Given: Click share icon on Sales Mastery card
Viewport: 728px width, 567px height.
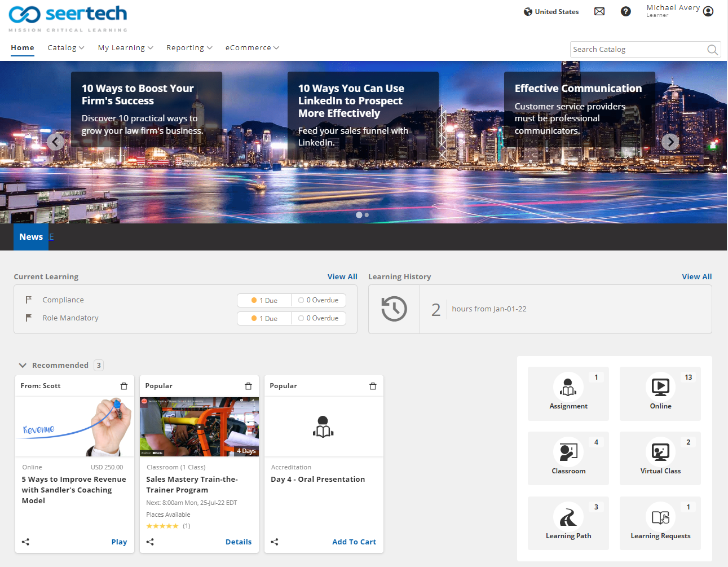Looking at the screenshot, I should 150,542.
